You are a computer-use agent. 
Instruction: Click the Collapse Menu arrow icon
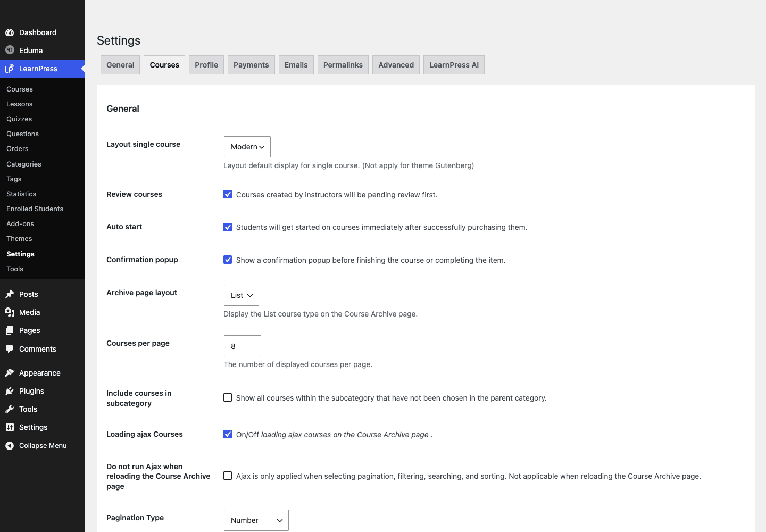pos(10,446)
